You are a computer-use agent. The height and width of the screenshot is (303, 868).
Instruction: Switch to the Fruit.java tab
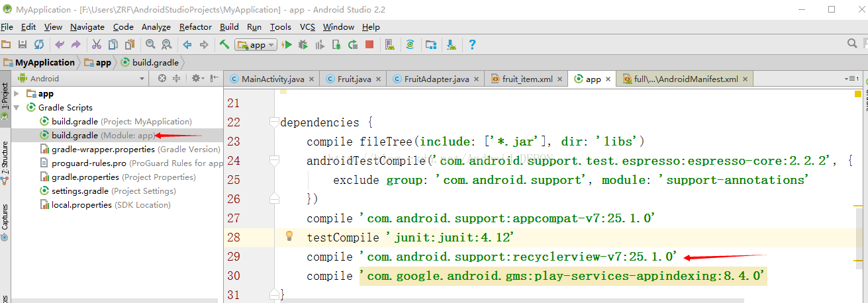(x=354, y=79)
